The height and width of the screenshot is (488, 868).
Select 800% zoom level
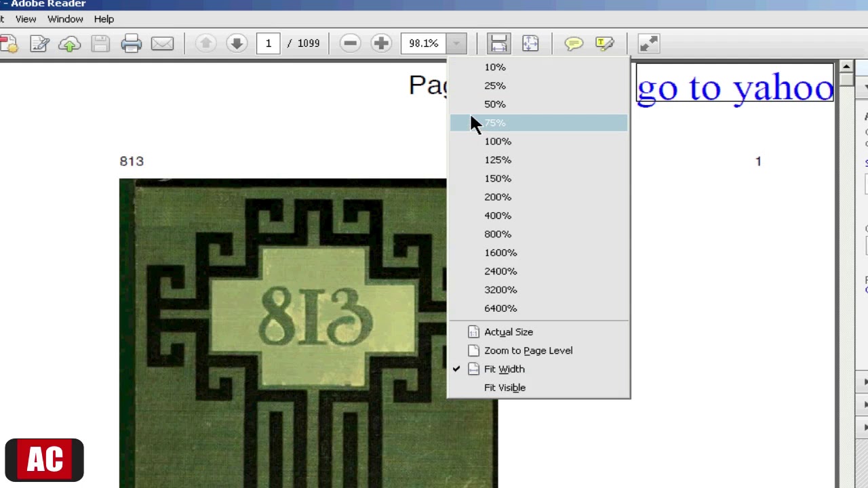538,234
